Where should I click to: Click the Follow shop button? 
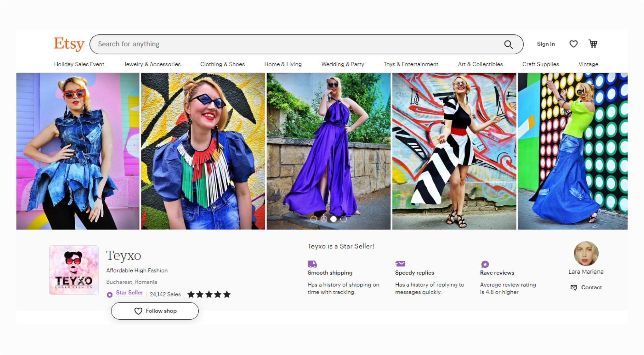[x=155, y=311]
